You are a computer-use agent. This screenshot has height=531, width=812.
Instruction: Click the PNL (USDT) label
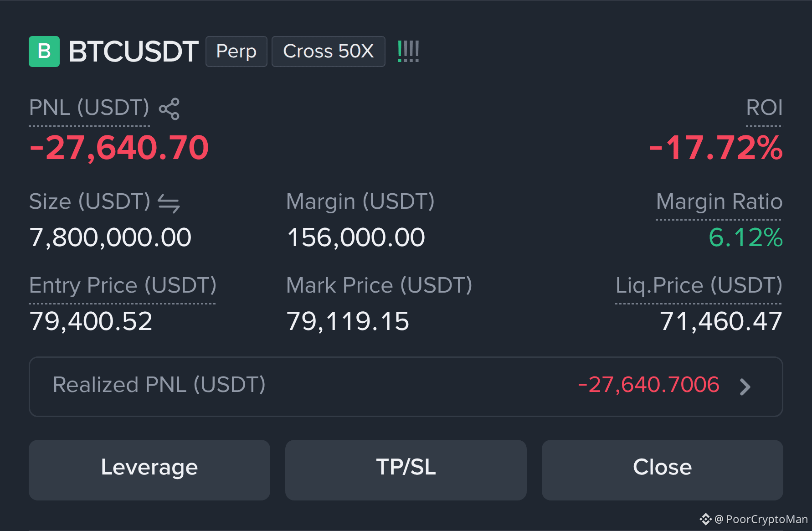coord(89,108)
